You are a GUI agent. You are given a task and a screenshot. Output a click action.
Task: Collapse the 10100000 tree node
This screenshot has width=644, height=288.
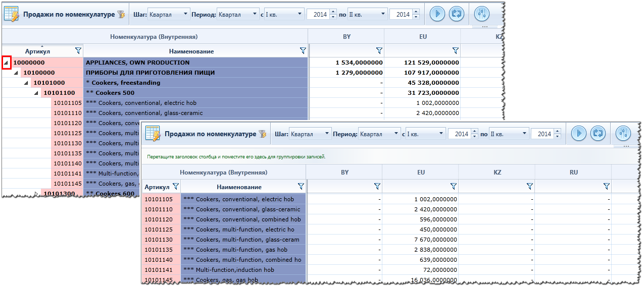pyautogui.click(x=16, y=73)
